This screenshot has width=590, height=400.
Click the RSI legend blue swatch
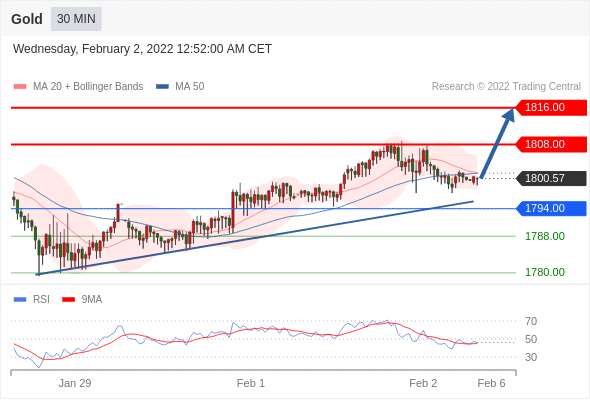point(20,300)
